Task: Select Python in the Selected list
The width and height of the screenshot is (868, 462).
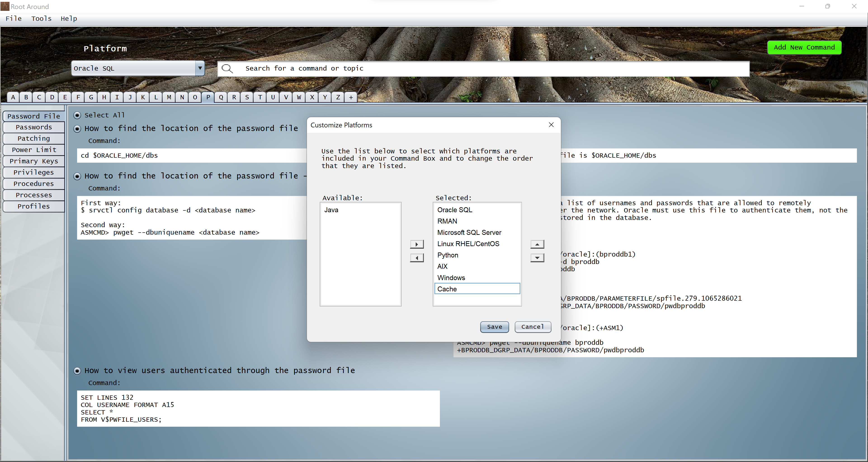Action: click(477, 255)
